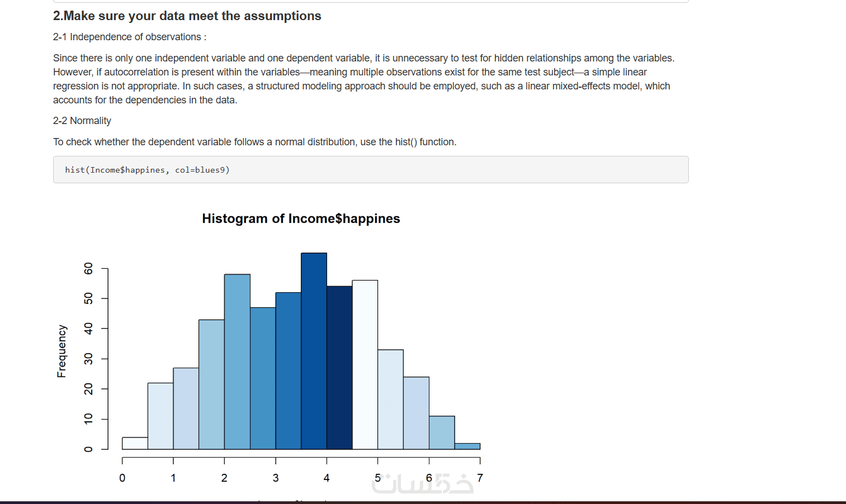Click the sentence mentioning the hist() function
This screenshot has height=504, width=846.
[x=254, y=142]
